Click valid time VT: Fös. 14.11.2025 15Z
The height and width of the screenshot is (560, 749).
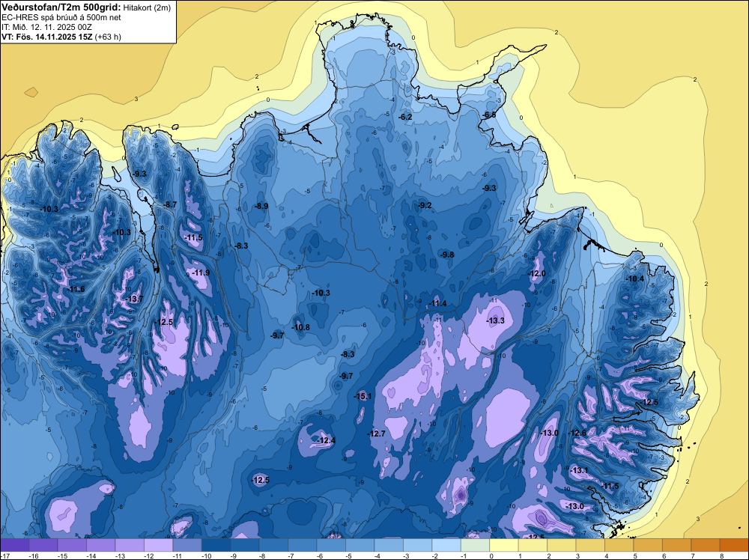(47, 37)
